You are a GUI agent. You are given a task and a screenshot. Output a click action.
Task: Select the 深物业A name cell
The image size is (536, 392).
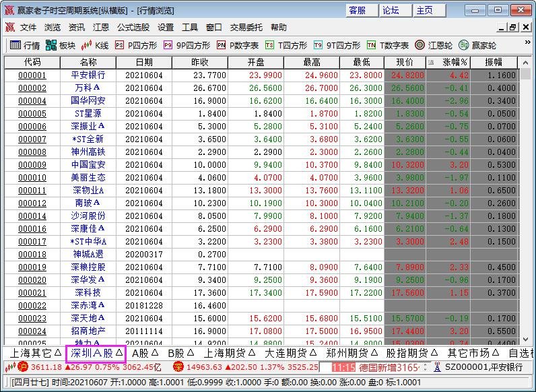coord(88,190)
